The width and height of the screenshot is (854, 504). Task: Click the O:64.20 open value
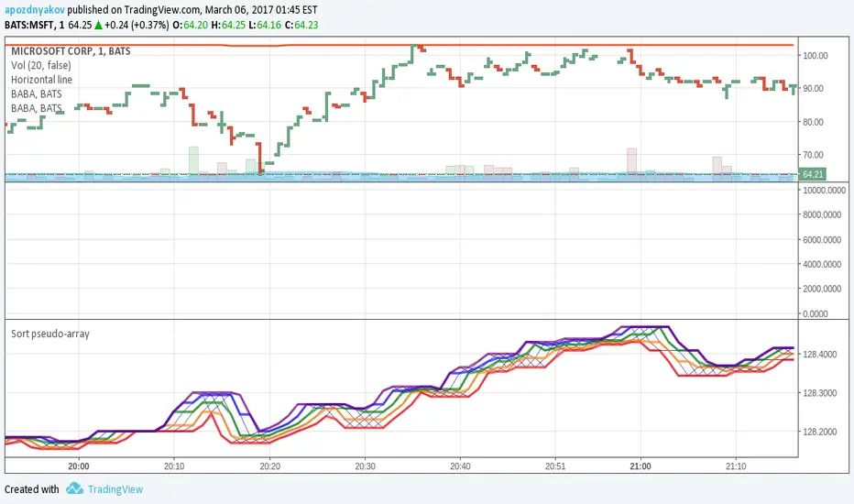190,25
